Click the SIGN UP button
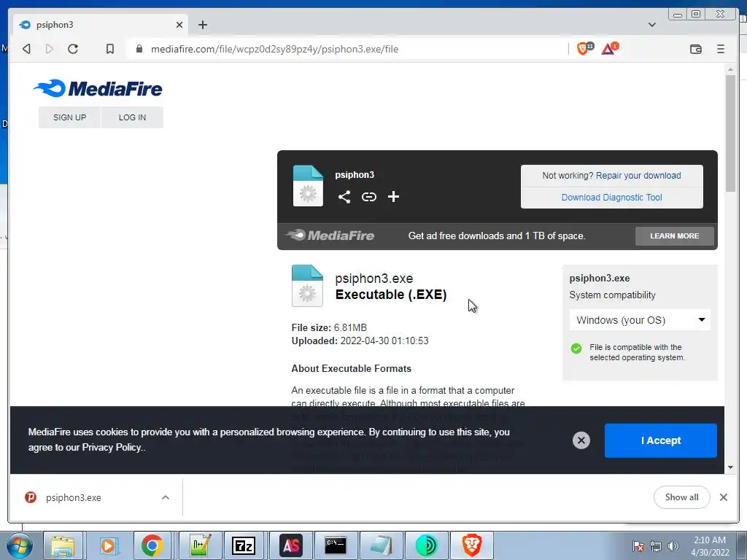Viewport: 747px width, 560px height. pyautogui.click(x=69, y=117)
